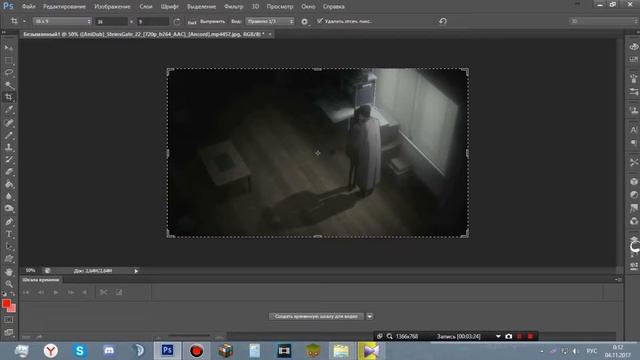Toggle 'Удалить отсеч. пикс.' checkbox
This screenshot has width=640, height=360.
pyautogui.click(x=320, y=21)
